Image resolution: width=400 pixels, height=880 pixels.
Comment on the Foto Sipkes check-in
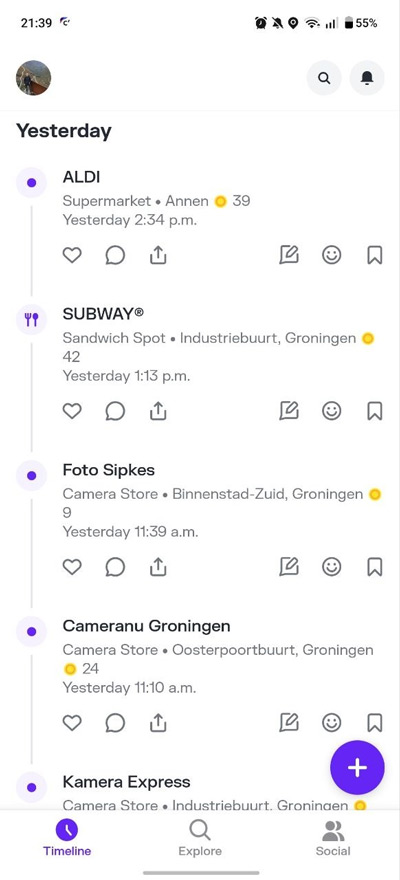click(115, 567)
